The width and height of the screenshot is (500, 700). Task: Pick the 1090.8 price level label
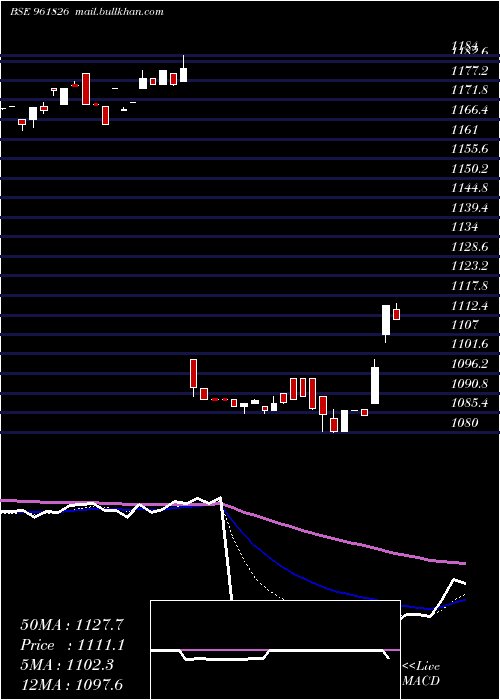point(469,383)
